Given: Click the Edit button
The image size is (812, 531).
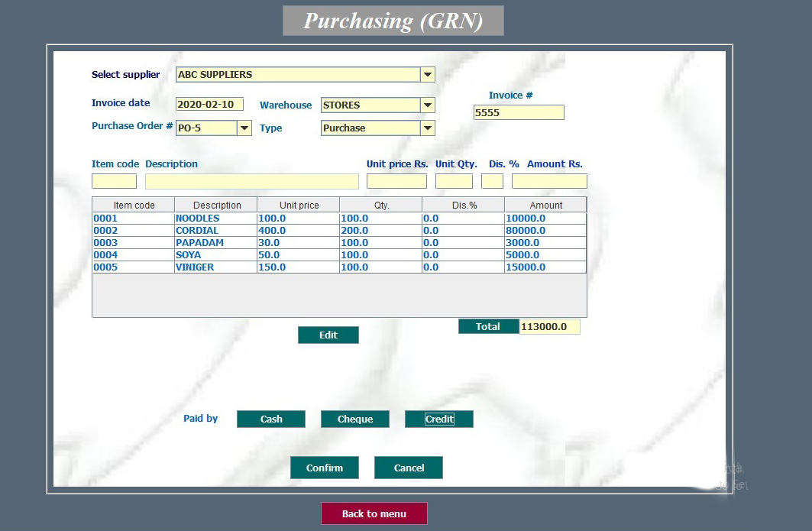Looking at the screenshot, I should coord(328,335).
